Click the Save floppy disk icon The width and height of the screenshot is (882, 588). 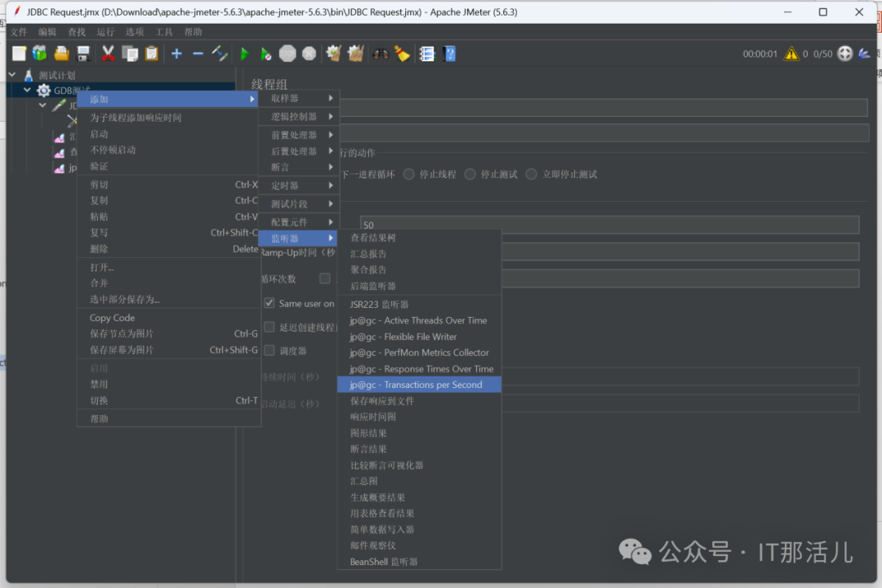click(83, 53)
